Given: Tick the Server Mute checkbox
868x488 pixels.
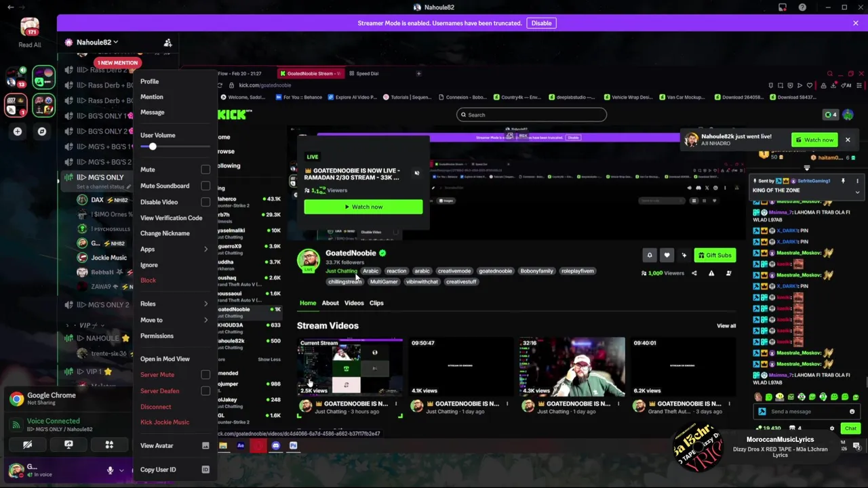Looking at the screenshot, I should tap(205, 375).
